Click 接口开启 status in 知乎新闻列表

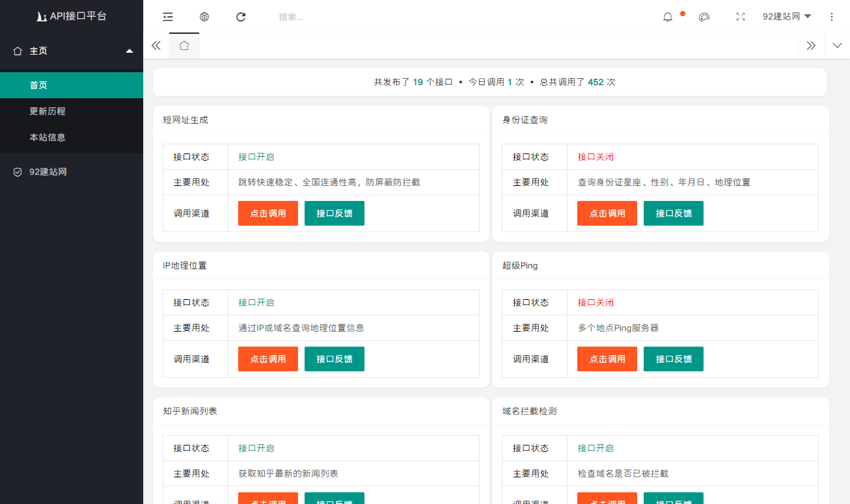(x=256, y=448)
